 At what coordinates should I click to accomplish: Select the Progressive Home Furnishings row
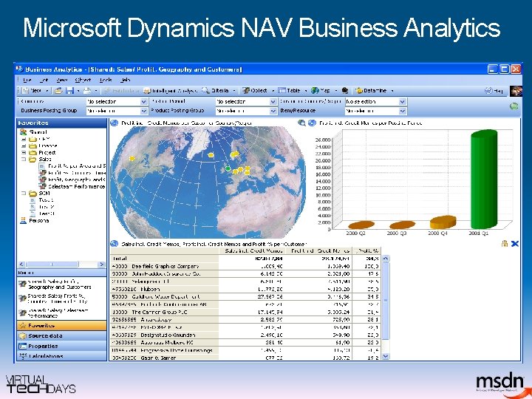(245, 350)
